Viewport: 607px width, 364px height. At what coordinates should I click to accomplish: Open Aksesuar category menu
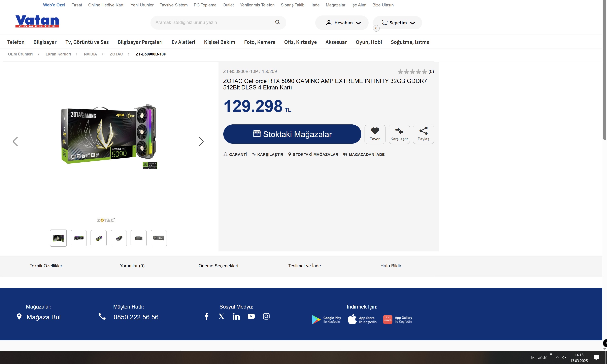tap(336, 42)
